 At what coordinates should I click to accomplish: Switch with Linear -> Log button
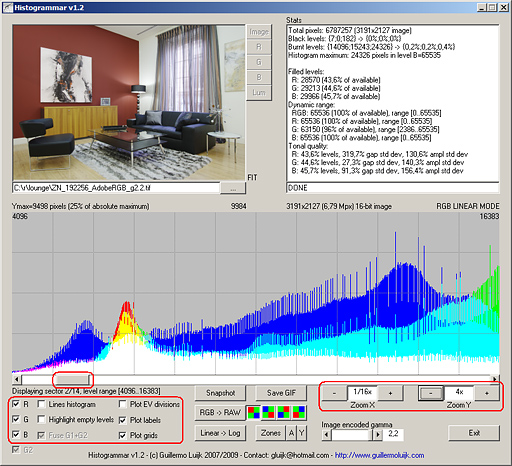[x=220, y=433]
